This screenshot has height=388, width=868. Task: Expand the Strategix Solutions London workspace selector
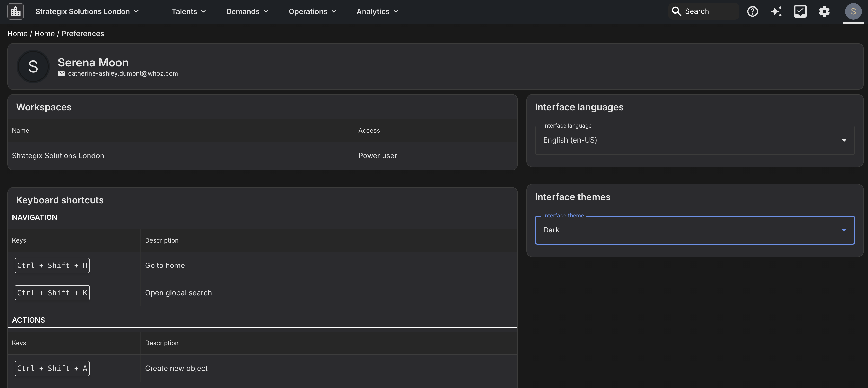tap(87, 11)
